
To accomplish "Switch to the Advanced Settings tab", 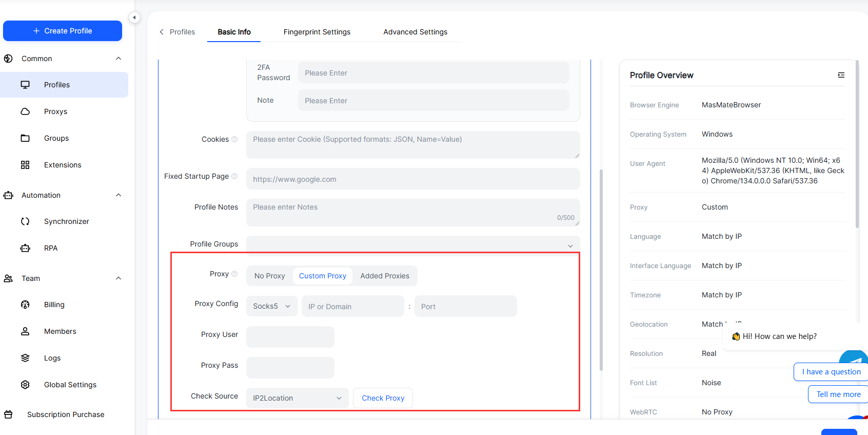I will [x=415, y=32].
